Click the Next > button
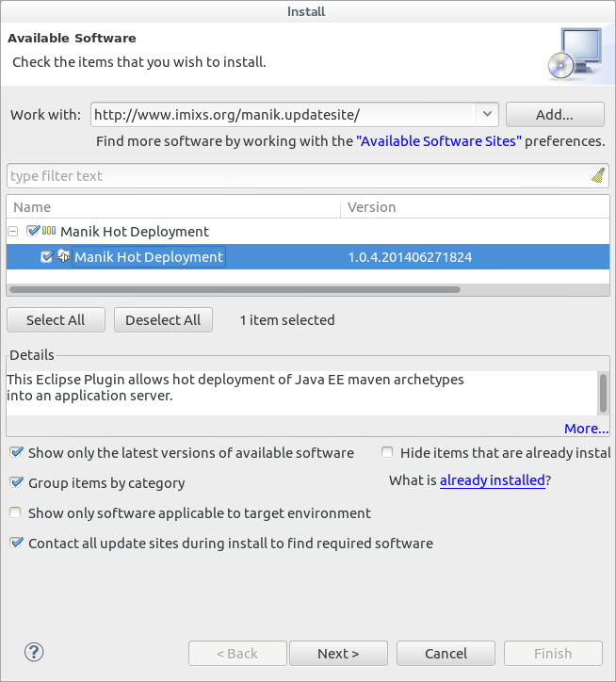 (x=338, y=654)
